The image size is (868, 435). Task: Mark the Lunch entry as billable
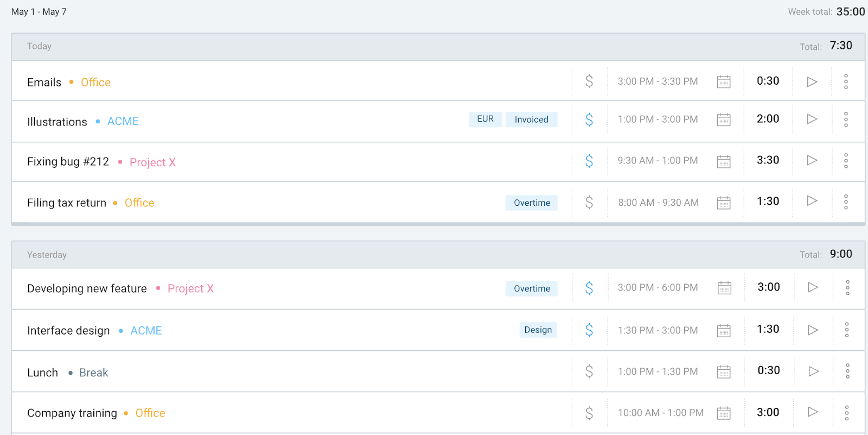pyautogui.click(x=589, y=371)
